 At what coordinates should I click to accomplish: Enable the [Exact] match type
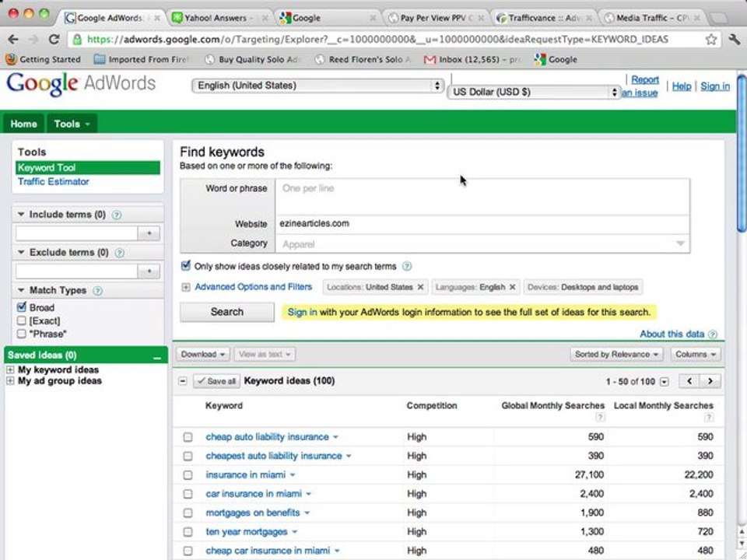[x=22, y=320]
